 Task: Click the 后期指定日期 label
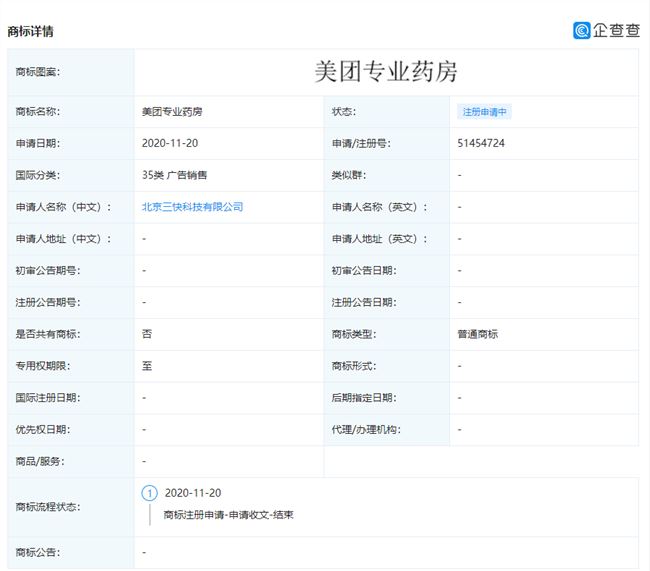click(364, 398)
